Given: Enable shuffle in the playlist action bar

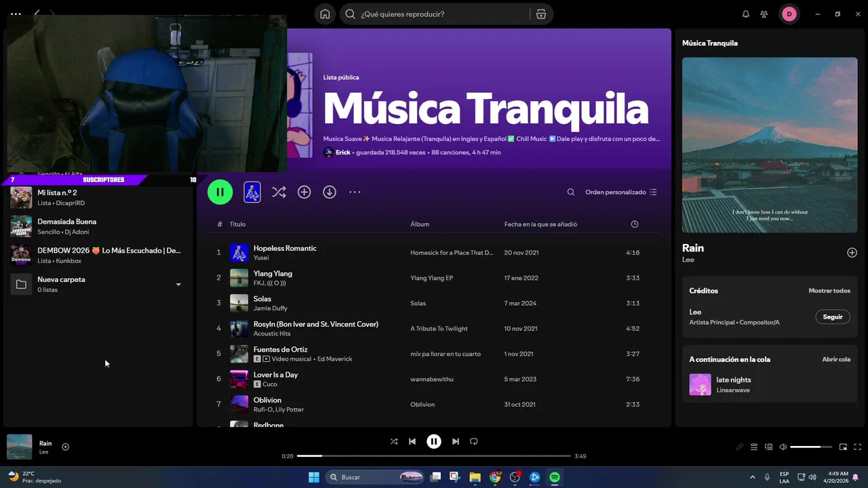Looking at the screenshot, I should point(279,192).
